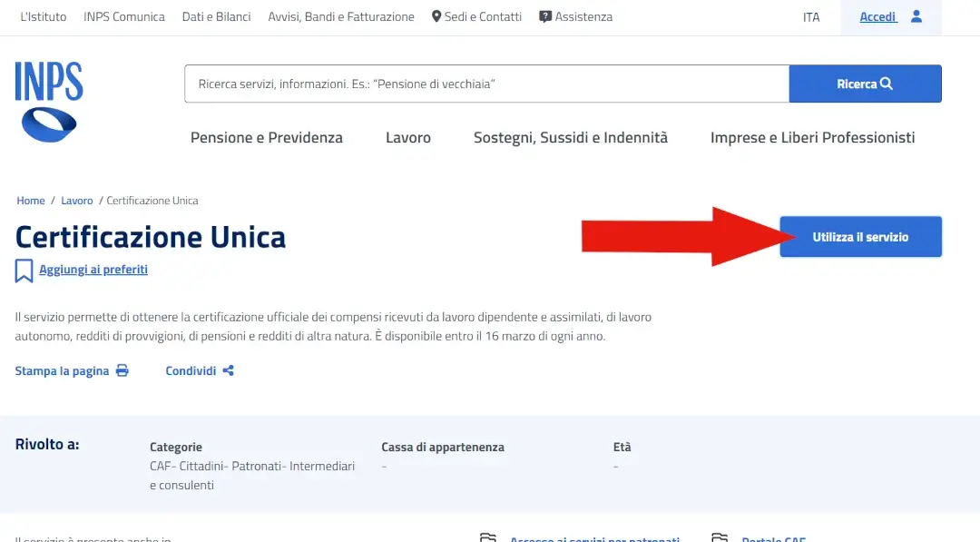Click the INPS logo
Screen dimensions: 980x542
(49, 102)
